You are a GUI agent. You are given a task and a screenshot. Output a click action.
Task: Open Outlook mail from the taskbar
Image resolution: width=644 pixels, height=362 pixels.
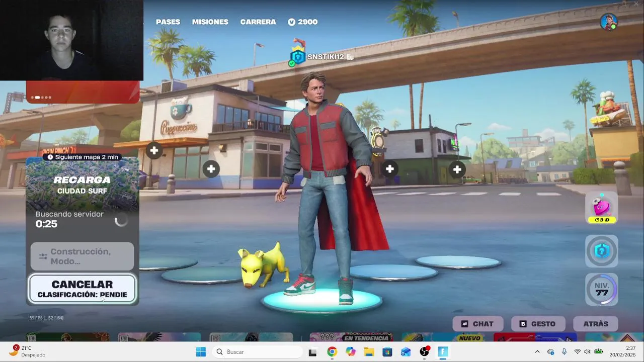pyautogui.click(x=406, y=352)
